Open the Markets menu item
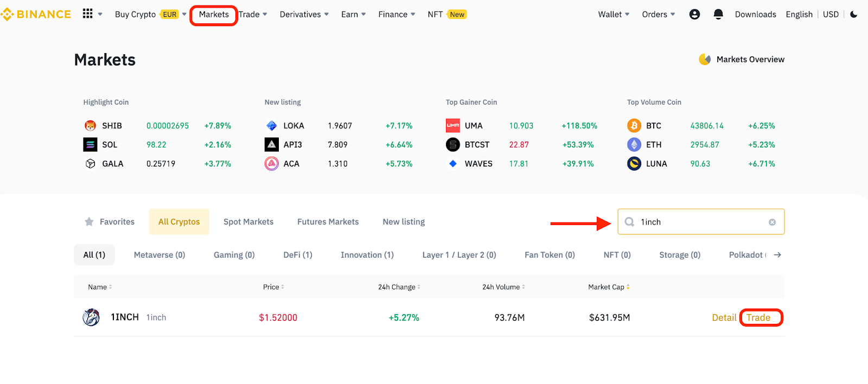The image size is (868, 384). point(214,15)
